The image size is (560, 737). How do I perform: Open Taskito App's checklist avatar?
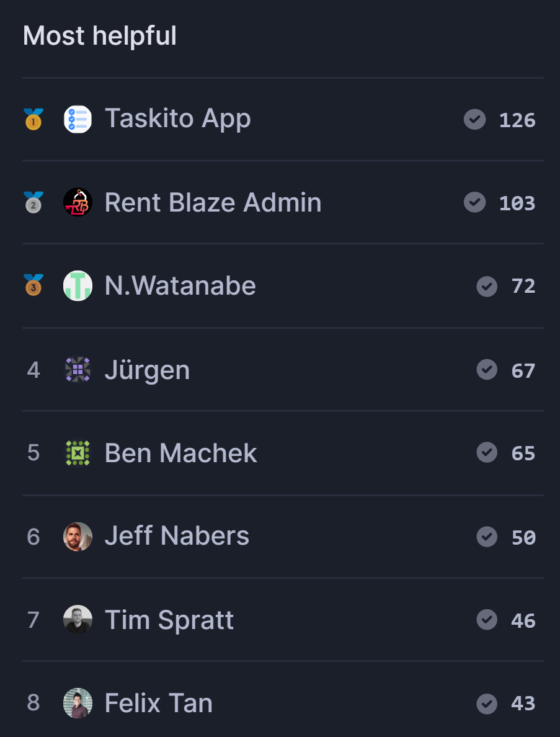pos(78,119)
